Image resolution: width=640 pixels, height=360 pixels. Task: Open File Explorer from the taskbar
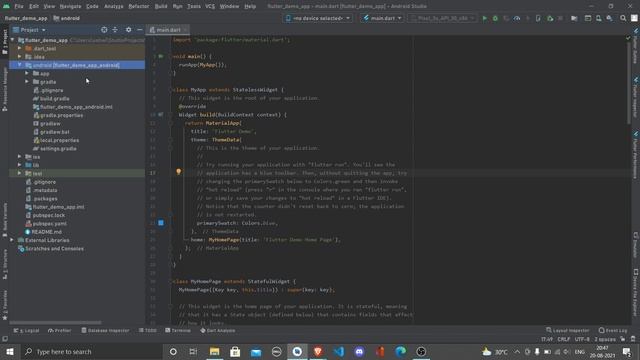point(214,351)
